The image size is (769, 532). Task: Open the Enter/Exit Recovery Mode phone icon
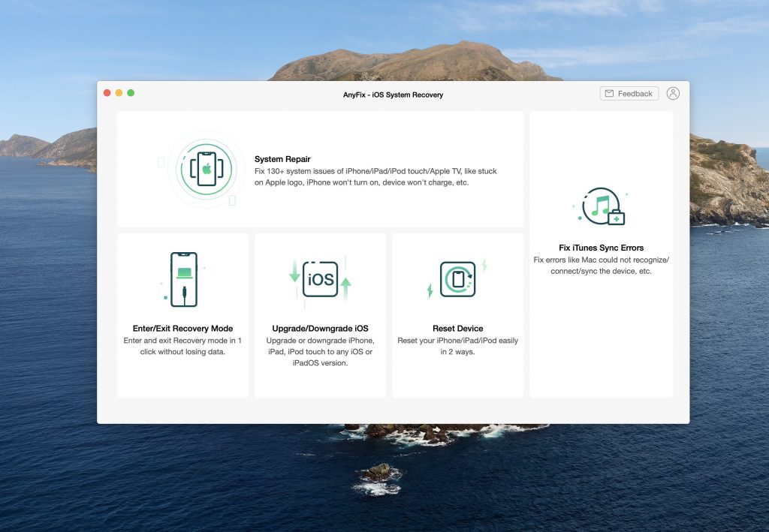[183, 279]
